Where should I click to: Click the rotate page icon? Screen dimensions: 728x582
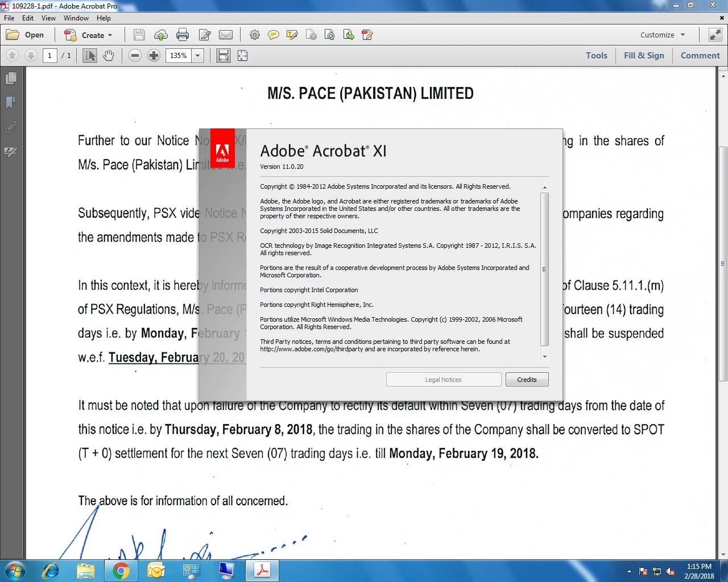point(330,35)
